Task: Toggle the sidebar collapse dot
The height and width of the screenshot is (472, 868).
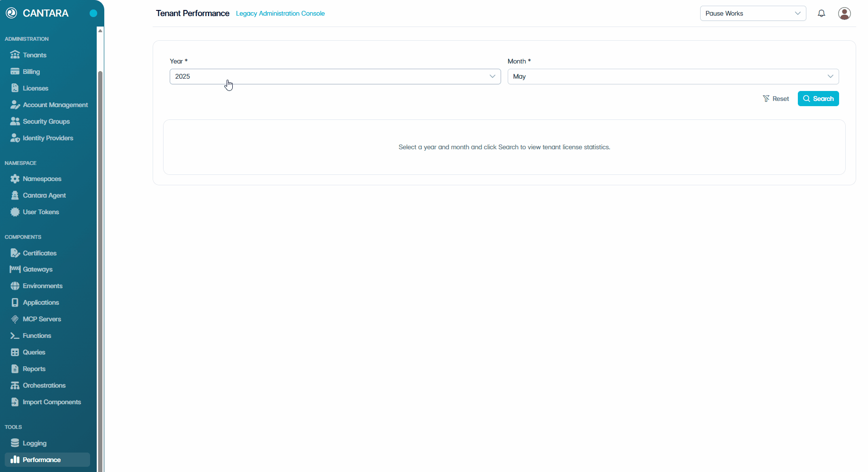Action: point(93,13)
